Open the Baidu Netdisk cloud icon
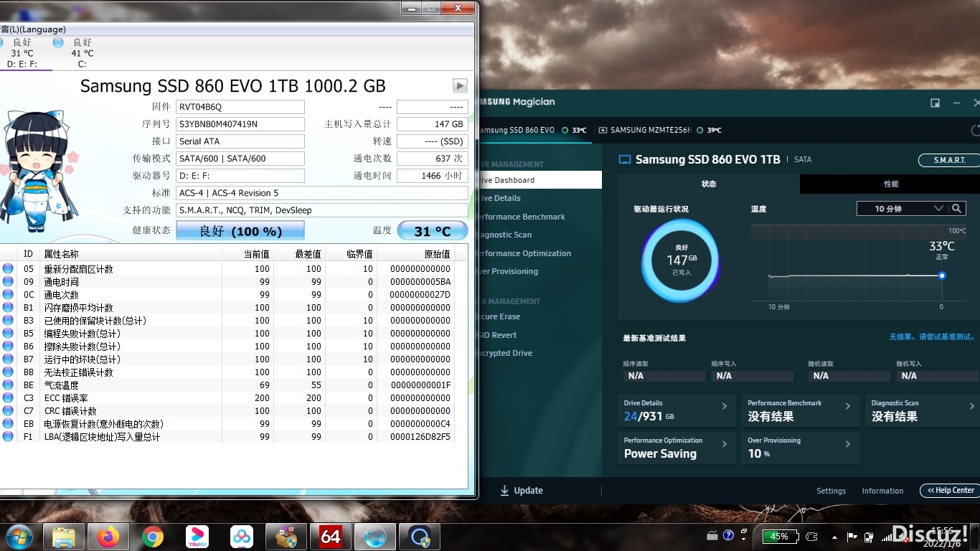This screenshot has height=551, width=980. (242, 537)
